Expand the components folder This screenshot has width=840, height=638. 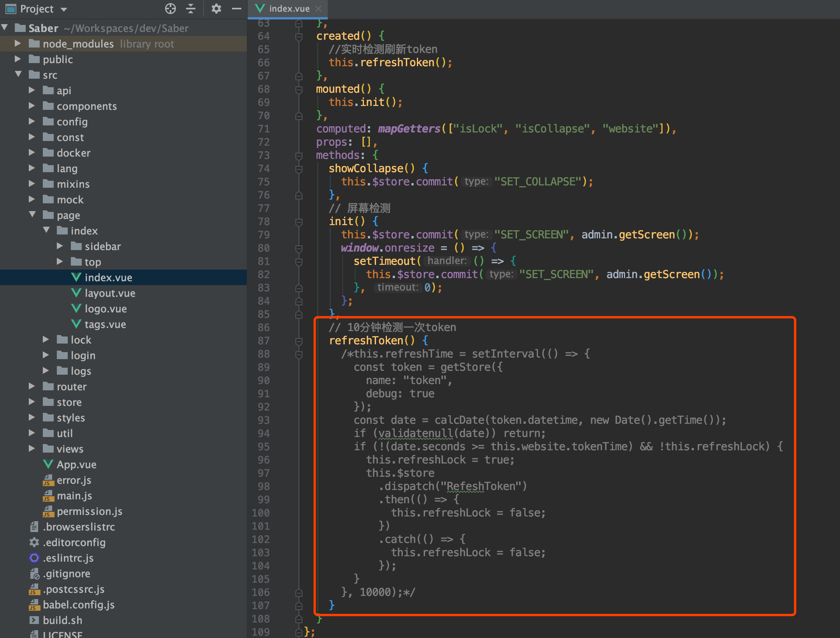pyautogui.click(x=32, y=106)
